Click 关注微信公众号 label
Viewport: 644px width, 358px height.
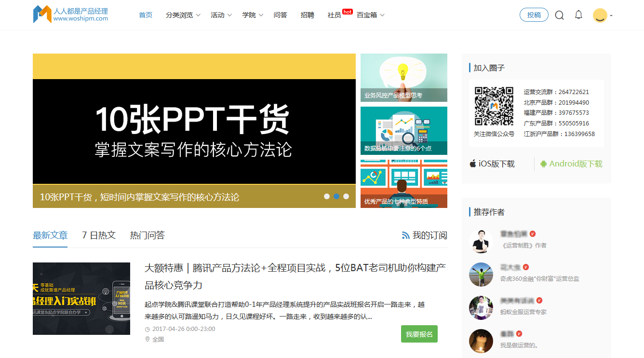tap(494, 134)
